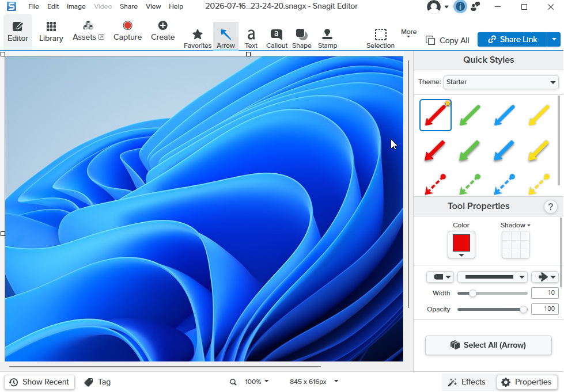Open the Image menu
564x392 pixels.
[76, 6]
